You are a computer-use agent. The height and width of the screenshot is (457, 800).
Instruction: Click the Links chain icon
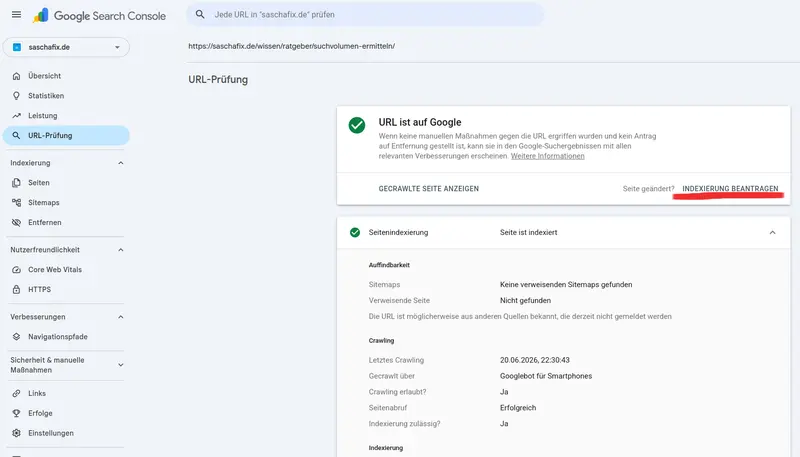tap(16, 393)
